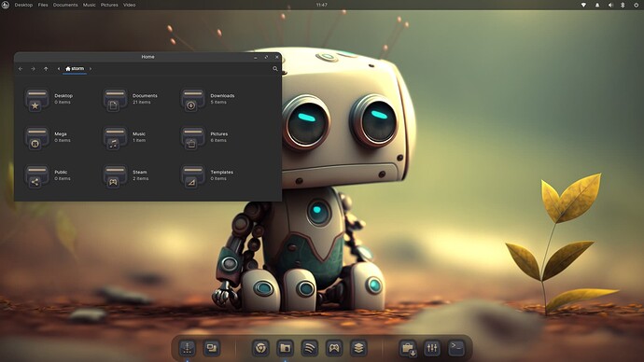Click the storm home breadcrumb button
Image resolution: width=644 pixels, height=362 pixels.
[x=75, y=68]
